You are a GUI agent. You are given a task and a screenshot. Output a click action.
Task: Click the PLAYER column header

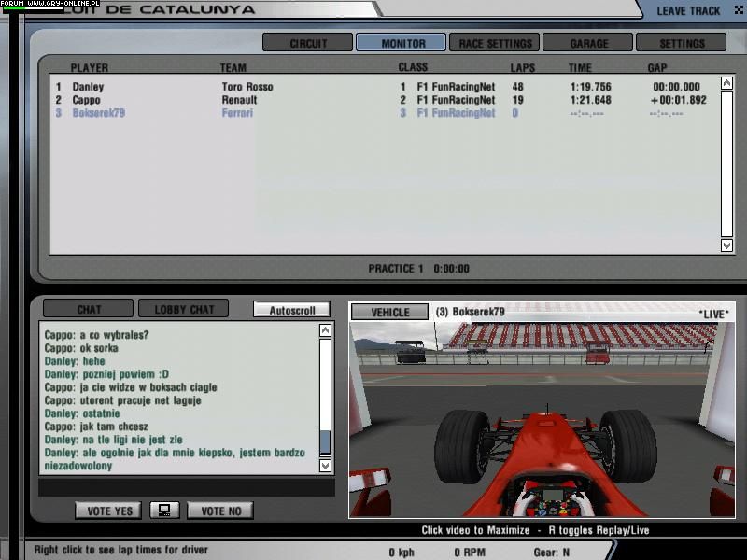(90, 67)
